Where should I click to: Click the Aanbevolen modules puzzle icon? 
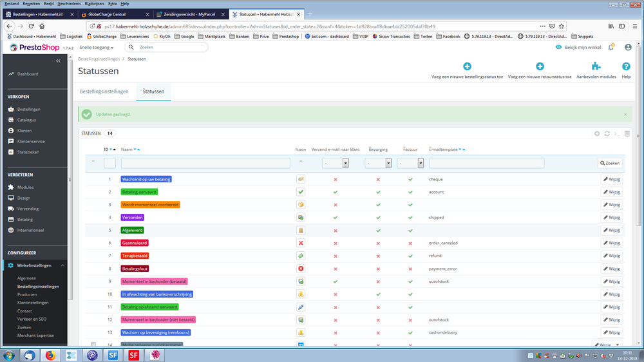click(596, 66)
